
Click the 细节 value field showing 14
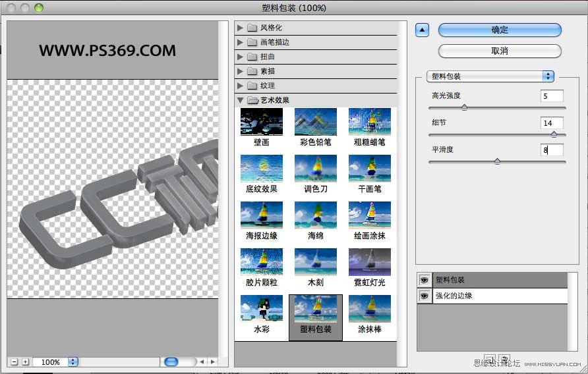click(x=552, y=123)
